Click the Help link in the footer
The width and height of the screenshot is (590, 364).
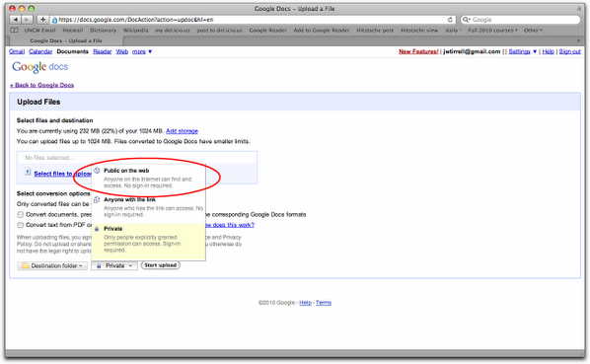click(x=305, y=303)
